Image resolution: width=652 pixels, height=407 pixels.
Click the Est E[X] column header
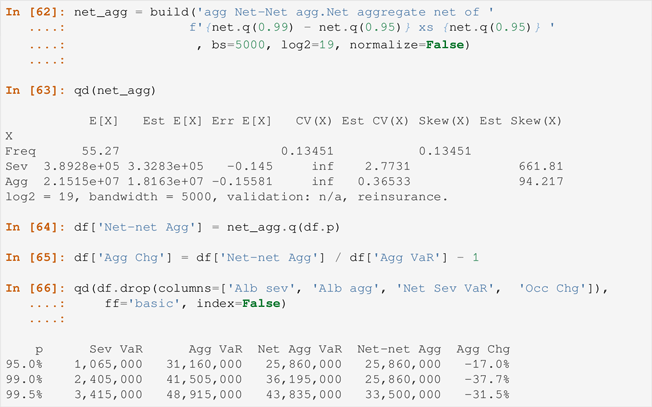coord(173,121)
